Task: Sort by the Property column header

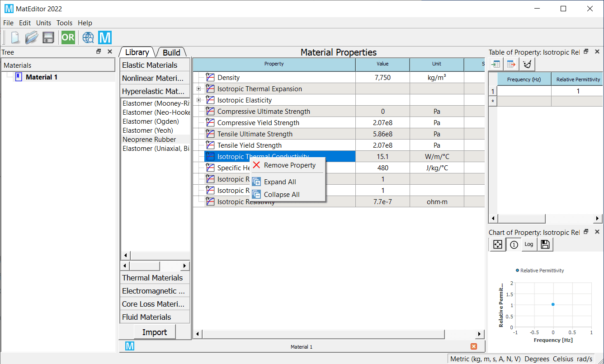Action: [x=274, y=64]
